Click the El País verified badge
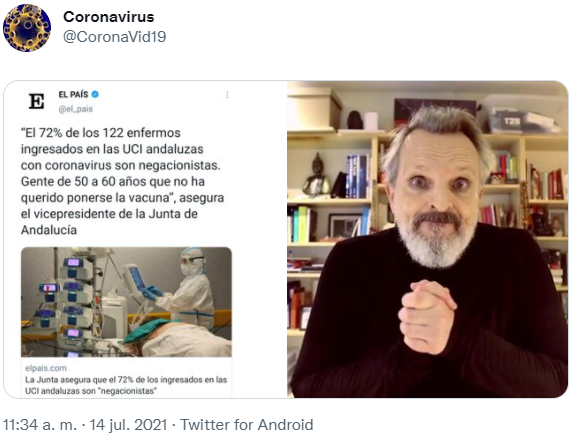The width and height of the screenshot is (572, 437). pyautogui.click(x=95, y=94)
